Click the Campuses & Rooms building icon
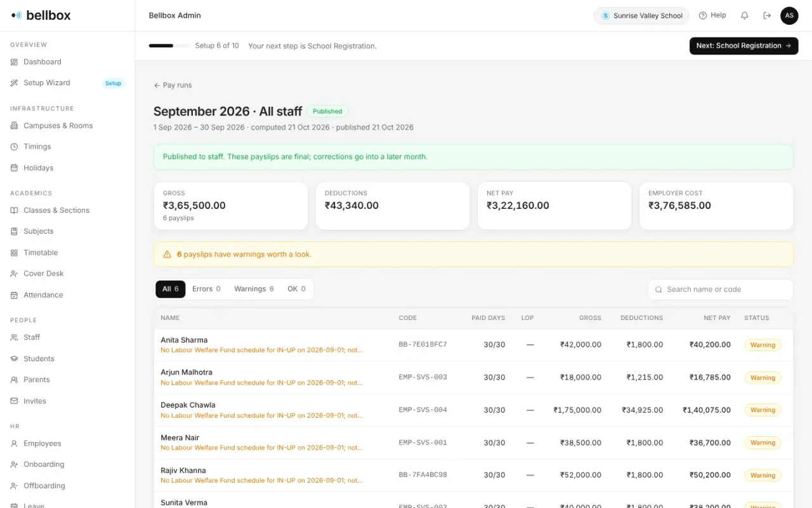 [14, 126]
